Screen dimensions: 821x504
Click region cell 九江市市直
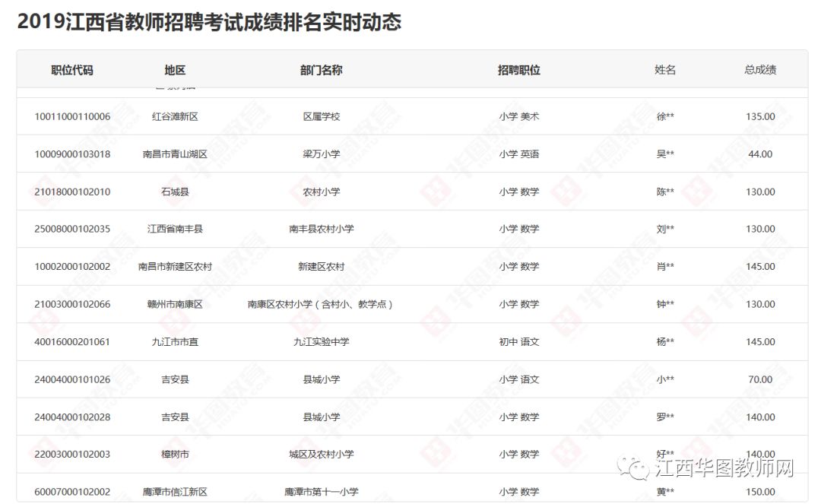[x=175, y=342]
